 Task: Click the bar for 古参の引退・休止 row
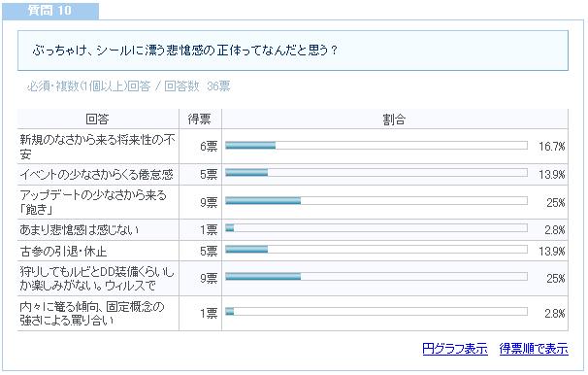pyautogui.click(x=376, y=250)
